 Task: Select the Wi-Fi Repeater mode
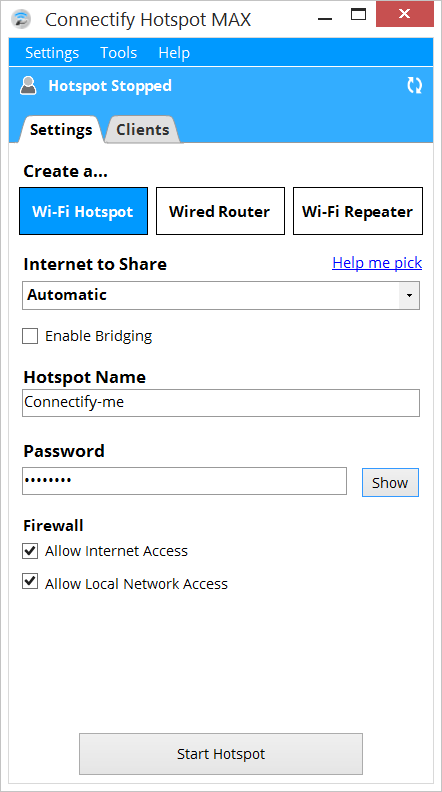(358, 211)
